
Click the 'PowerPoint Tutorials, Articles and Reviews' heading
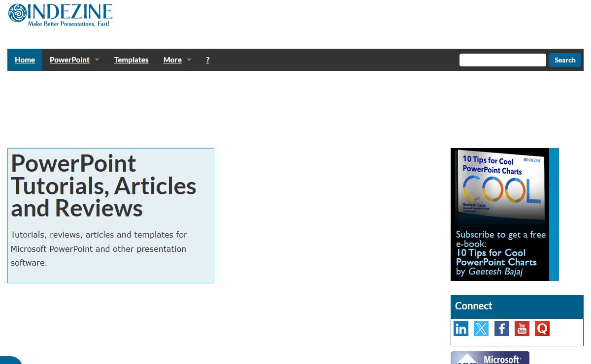103,185
